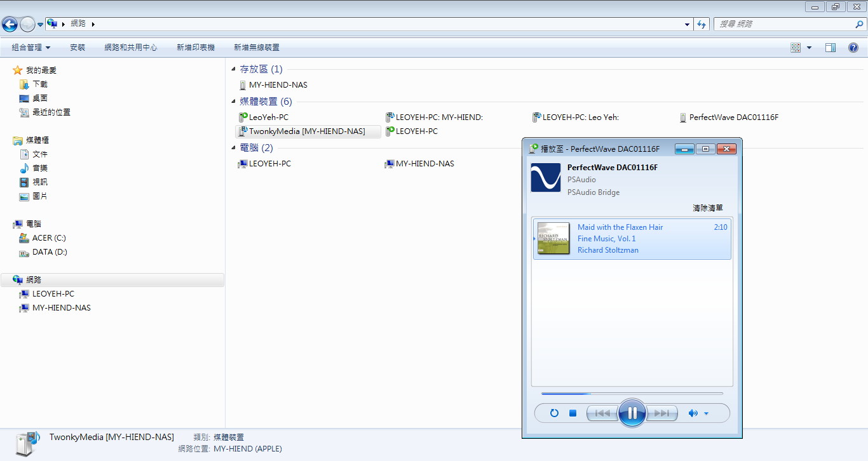Open 下載 folder in favorites

pyautogui.click(x=33, y=84)
